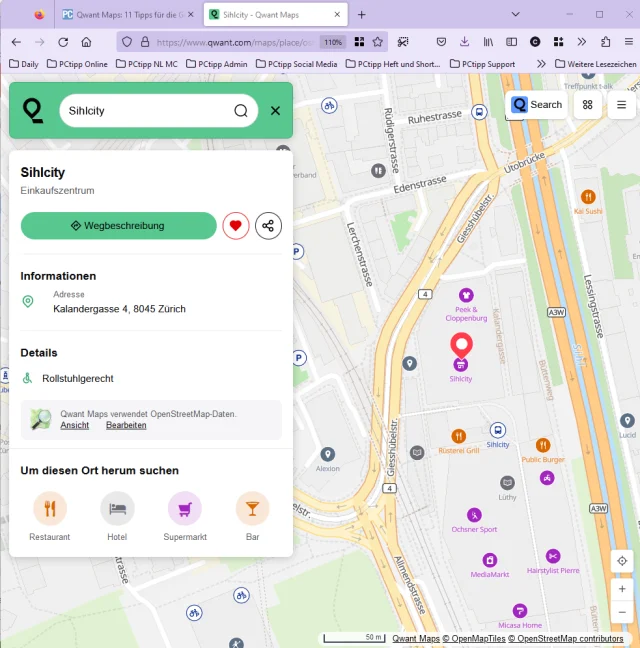Open the OpenMapTiles attribution link

click(473, 638)
